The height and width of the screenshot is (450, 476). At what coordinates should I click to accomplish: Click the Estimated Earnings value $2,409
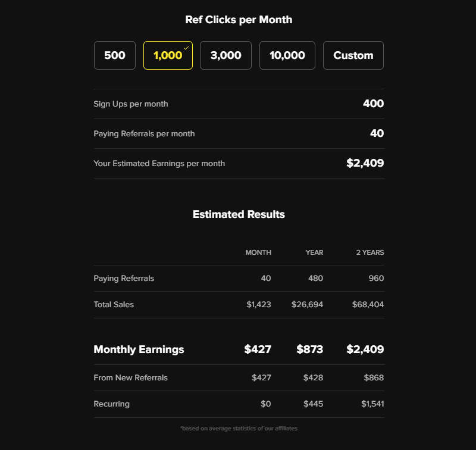[365, 162]
